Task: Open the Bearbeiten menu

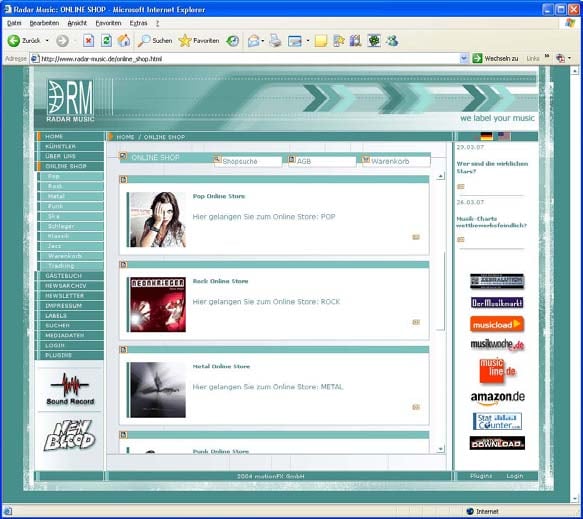Action: (x=44, y=23)
